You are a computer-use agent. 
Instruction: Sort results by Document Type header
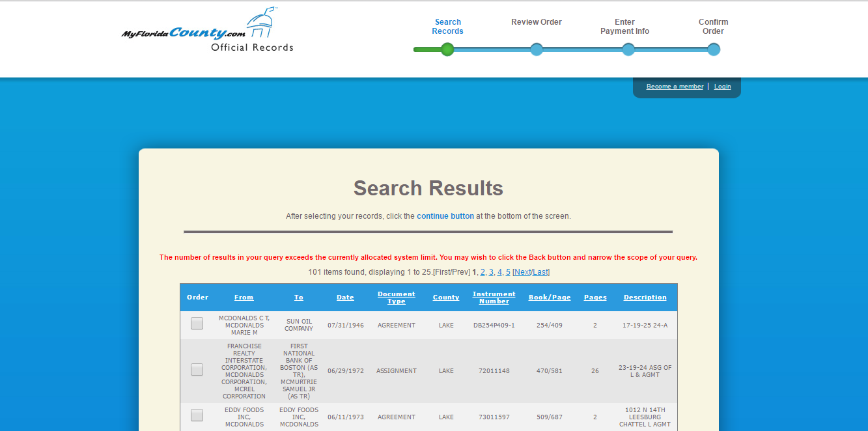click(396, 298)
